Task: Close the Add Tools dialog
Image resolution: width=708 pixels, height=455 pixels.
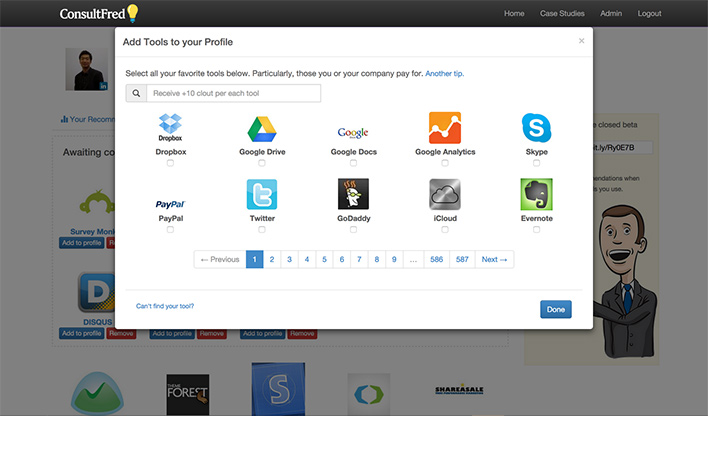Action: point(581,41)
